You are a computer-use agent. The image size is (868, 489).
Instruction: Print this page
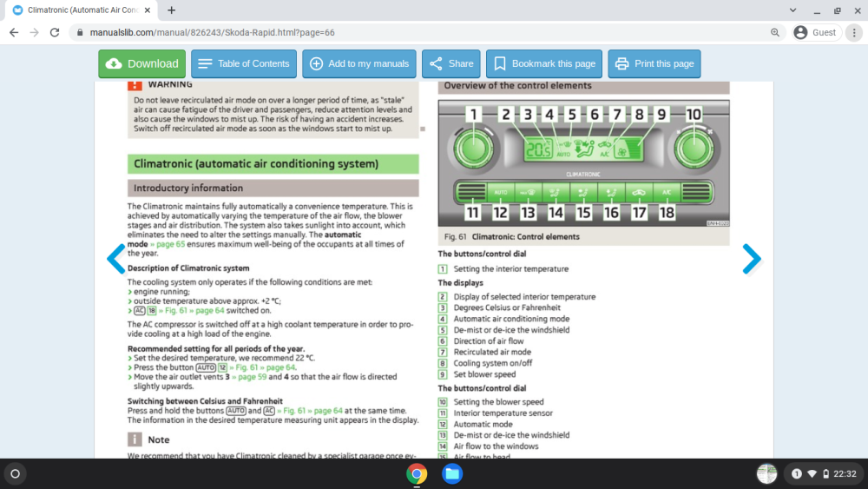pyautogui.click(x=654, y=63)
